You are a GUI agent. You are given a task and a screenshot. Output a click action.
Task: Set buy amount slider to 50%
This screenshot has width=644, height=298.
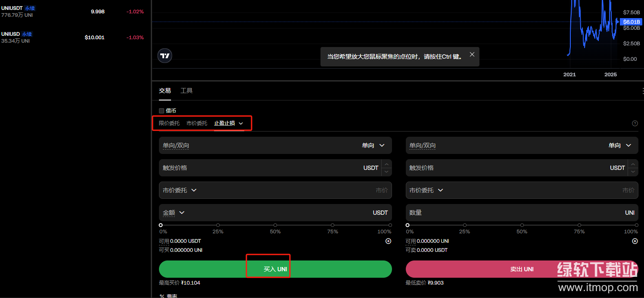(x=275, y=225)
